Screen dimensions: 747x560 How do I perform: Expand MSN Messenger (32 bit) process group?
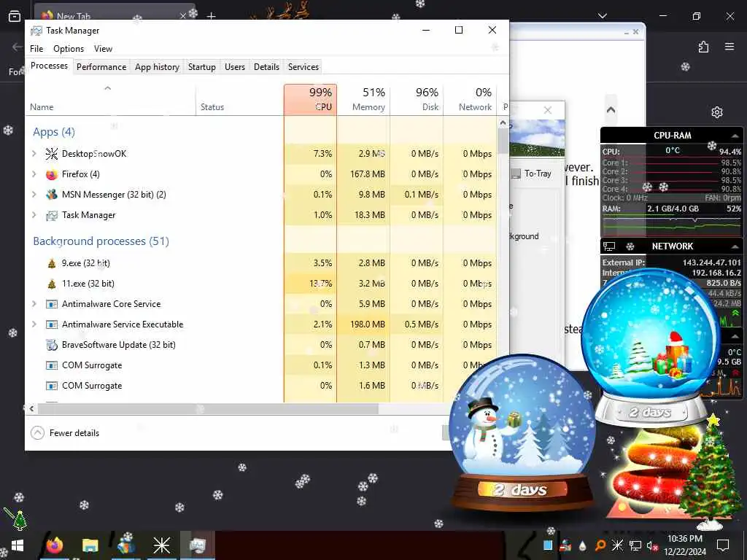click(x=34, y=194)
